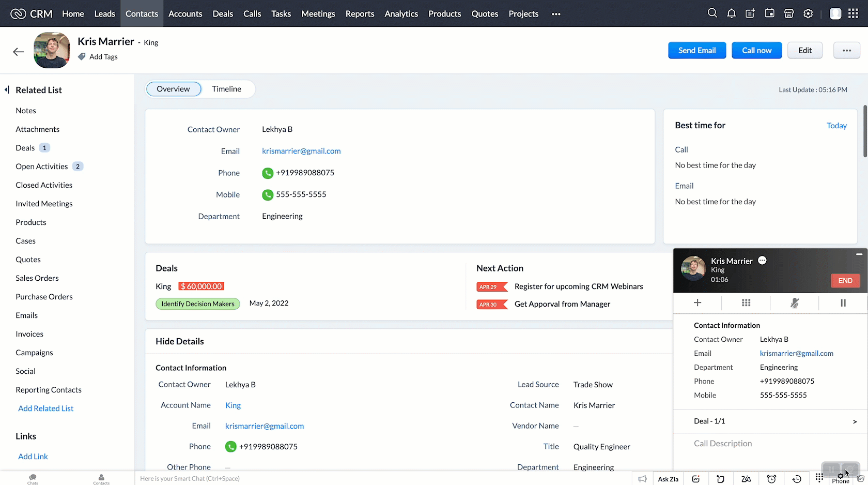
Task: Click the user profile avatar in header
Action: [835, 13]
